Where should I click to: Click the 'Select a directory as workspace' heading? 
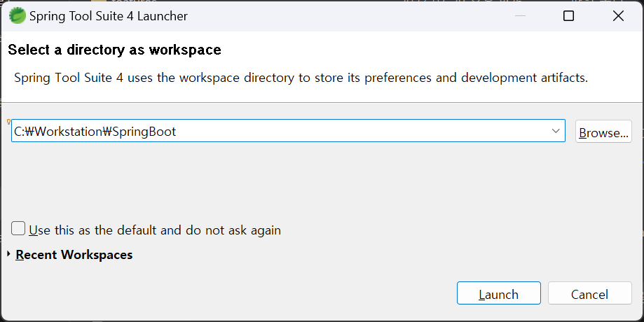click(115, 50)
